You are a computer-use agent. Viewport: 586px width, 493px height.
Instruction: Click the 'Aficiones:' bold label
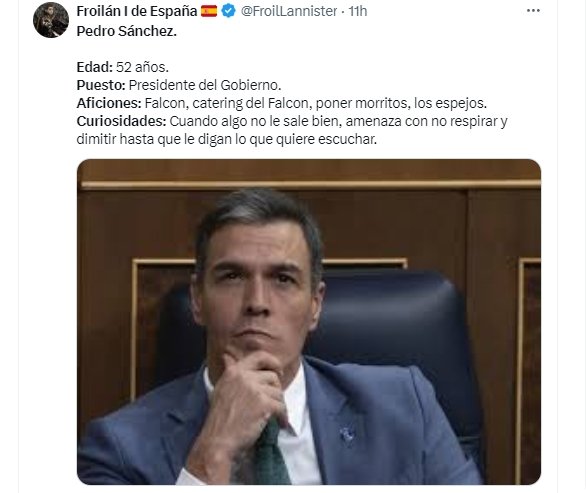[x=109, y=103]
